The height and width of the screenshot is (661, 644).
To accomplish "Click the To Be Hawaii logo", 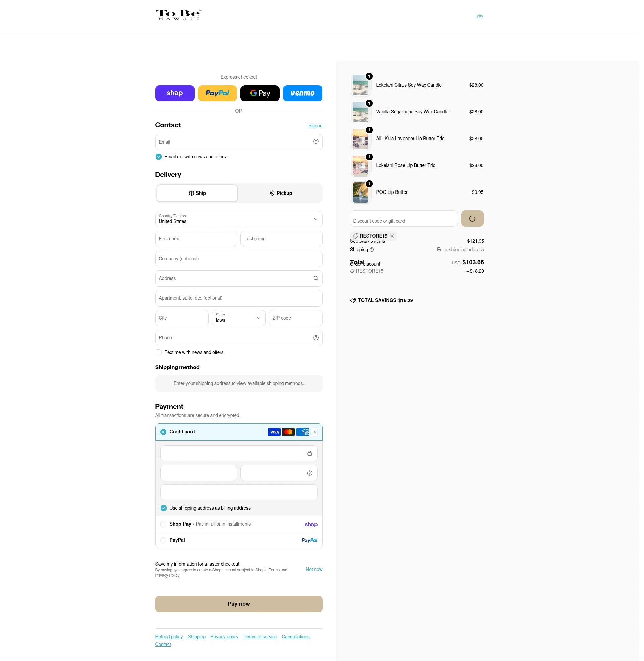I will coord(178,15).
